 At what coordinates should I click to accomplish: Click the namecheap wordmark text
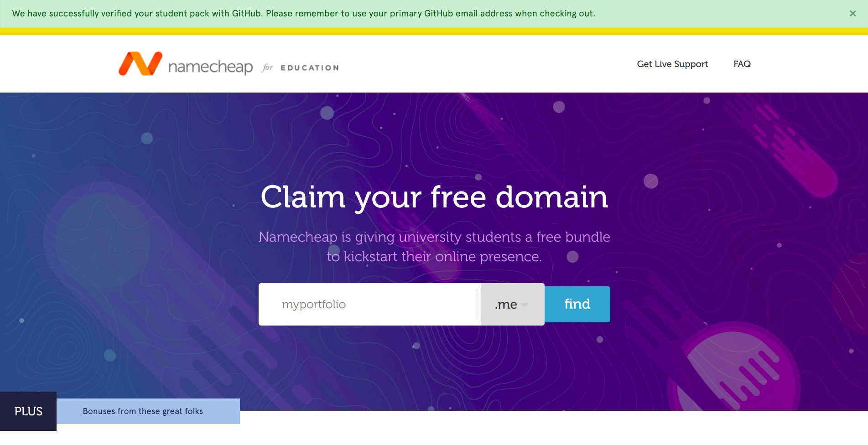pos(210,67)
